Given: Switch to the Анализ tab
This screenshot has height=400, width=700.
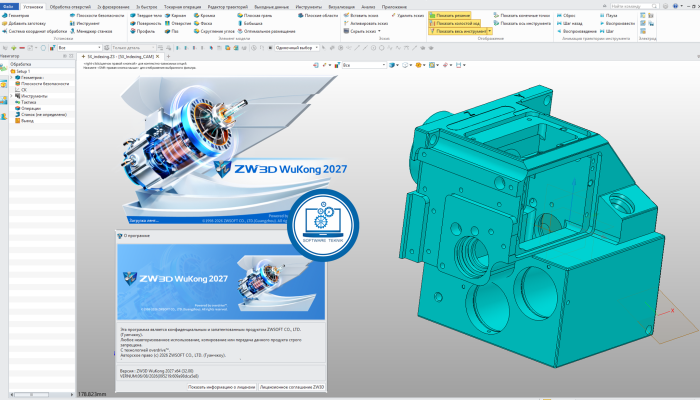Looking at the screenshot, I should [368, 7].
